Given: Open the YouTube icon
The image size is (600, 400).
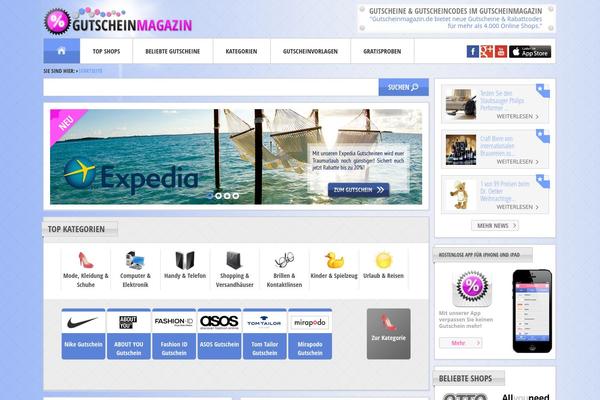Looking at the screenshot, I should tap(501, 51).
